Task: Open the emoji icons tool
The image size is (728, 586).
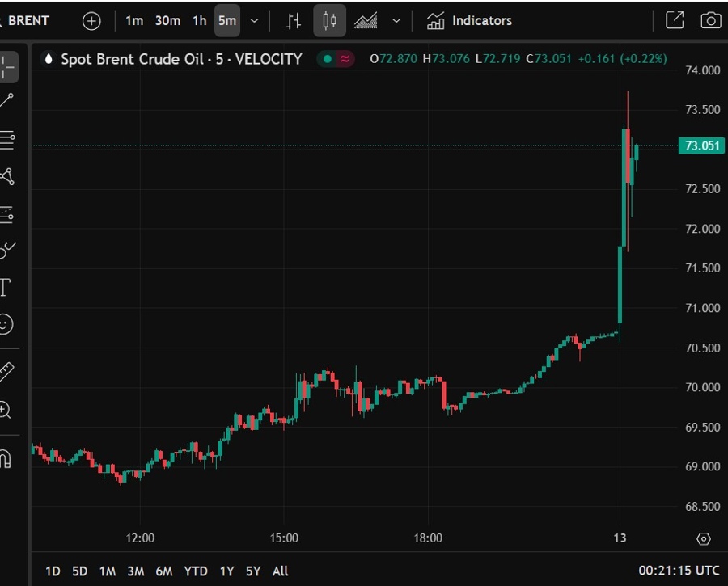Action: [6, 324]
